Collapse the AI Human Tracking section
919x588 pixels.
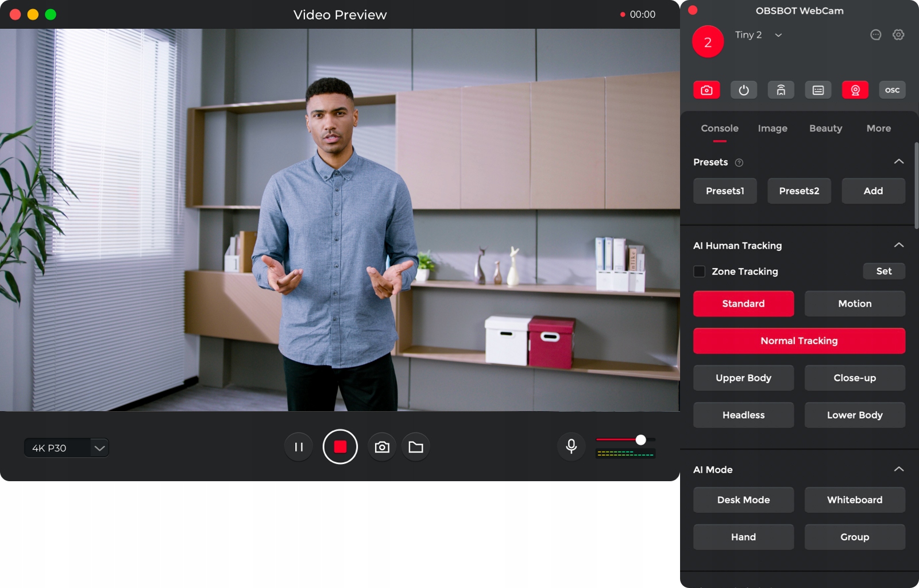tap(899, 245)
